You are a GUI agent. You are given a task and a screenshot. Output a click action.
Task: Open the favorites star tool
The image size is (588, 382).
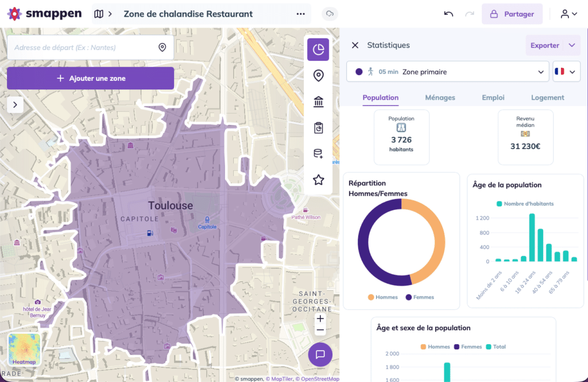[x=318, y=180]
